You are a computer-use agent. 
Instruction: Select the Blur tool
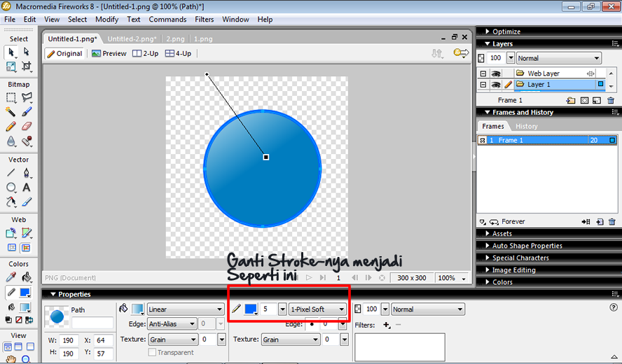11,141
